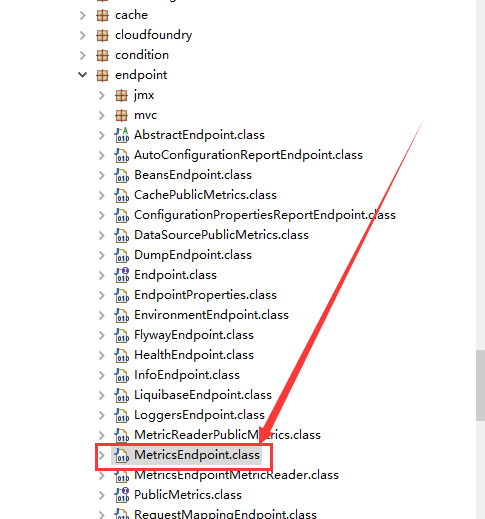Click the EndpointProperties.class file icon
Screen dimensions: 485x519
coord(122,295)
